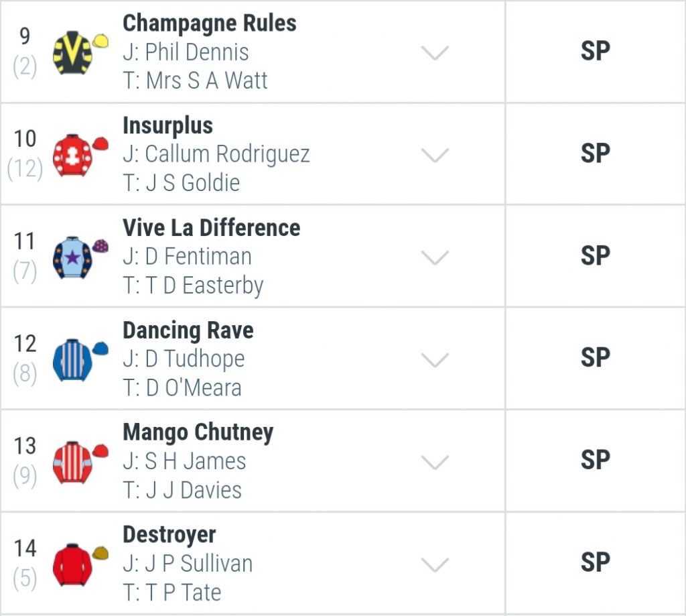The height and width of the screenshot is (616, 686).
Task: Expand Champagne Rules runner details chevron
Action: (435, 52)
